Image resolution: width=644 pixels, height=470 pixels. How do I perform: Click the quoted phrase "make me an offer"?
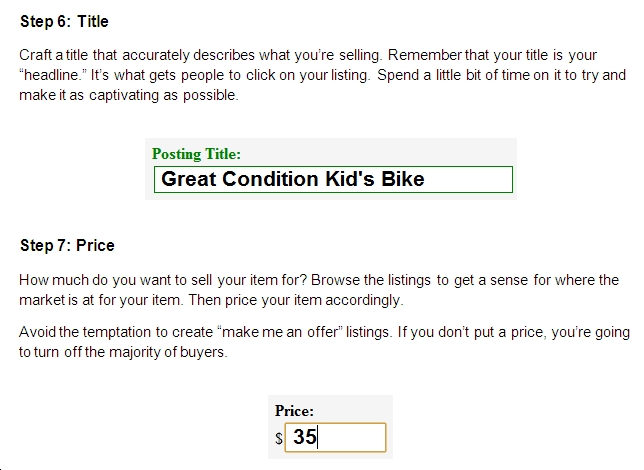(x=279, y=332)
